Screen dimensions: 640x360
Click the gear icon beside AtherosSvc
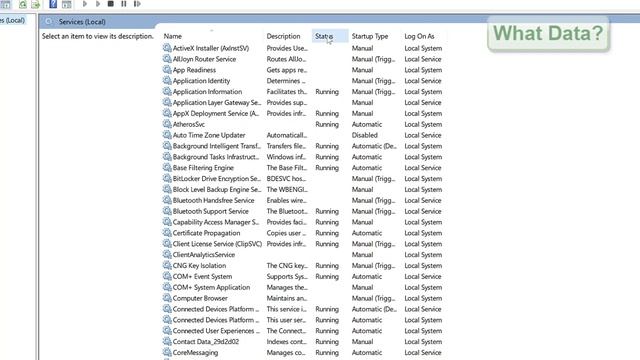(167, 124)
